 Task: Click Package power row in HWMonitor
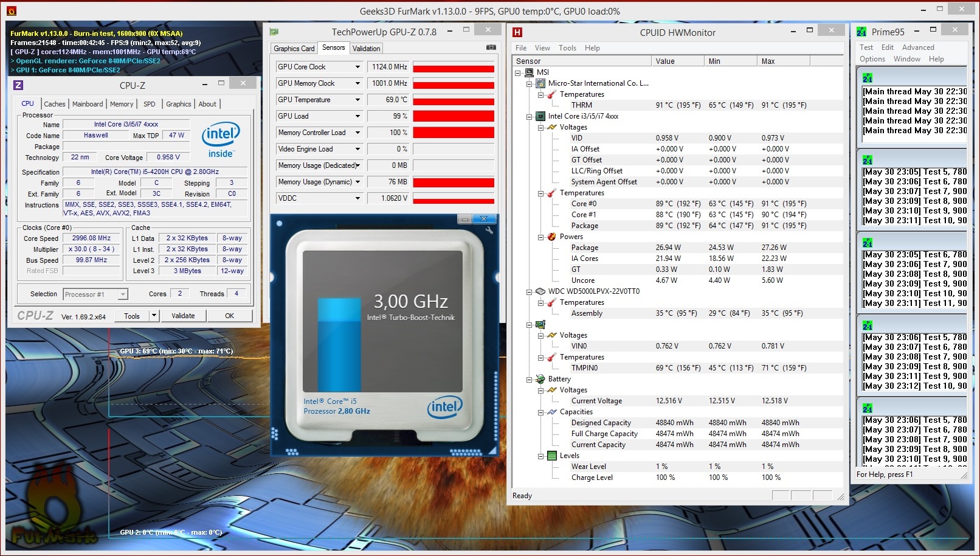point(678,248)
